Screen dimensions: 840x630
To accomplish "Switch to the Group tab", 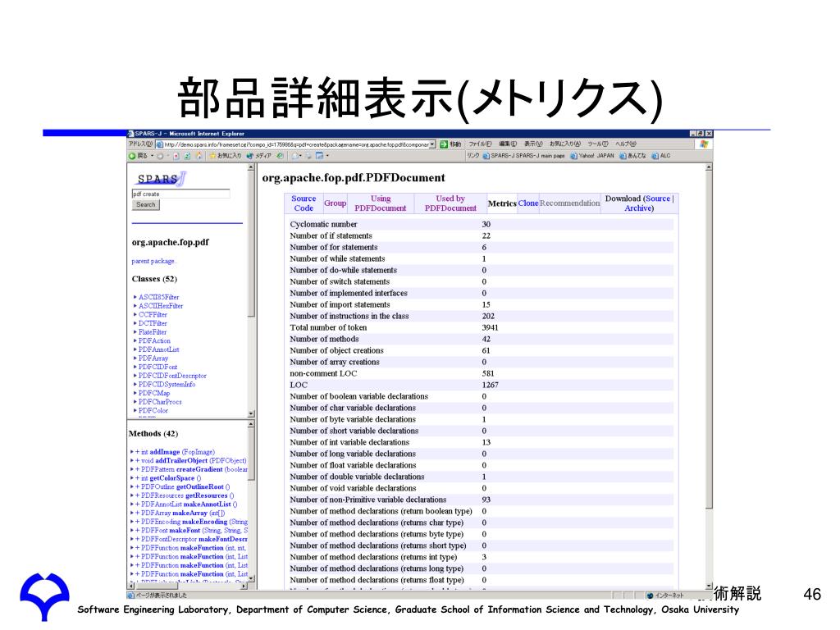I will tap(335, 203).
